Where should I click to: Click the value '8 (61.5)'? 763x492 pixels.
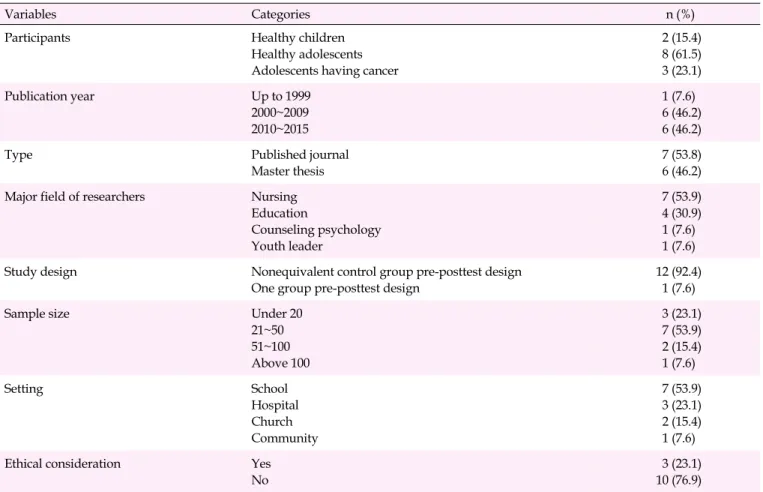click(681, 55)
